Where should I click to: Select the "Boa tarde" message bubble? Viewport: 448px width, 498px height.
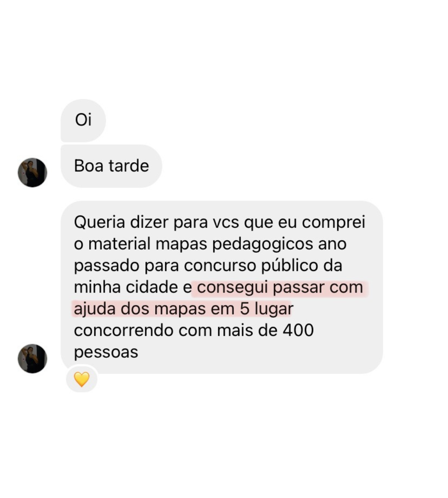[x=111, y=166]
